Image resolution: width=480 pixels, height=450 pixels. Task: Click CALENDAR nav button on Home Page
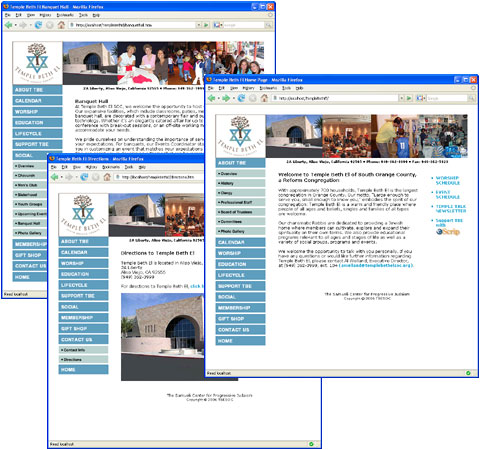240,242
